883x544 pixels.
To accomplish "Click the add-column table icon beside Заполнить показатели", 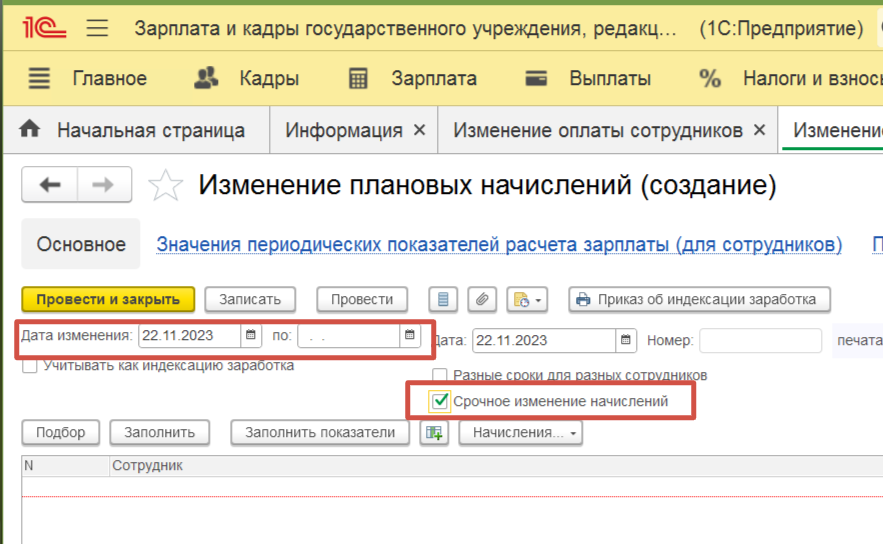I will pos(434,432).
